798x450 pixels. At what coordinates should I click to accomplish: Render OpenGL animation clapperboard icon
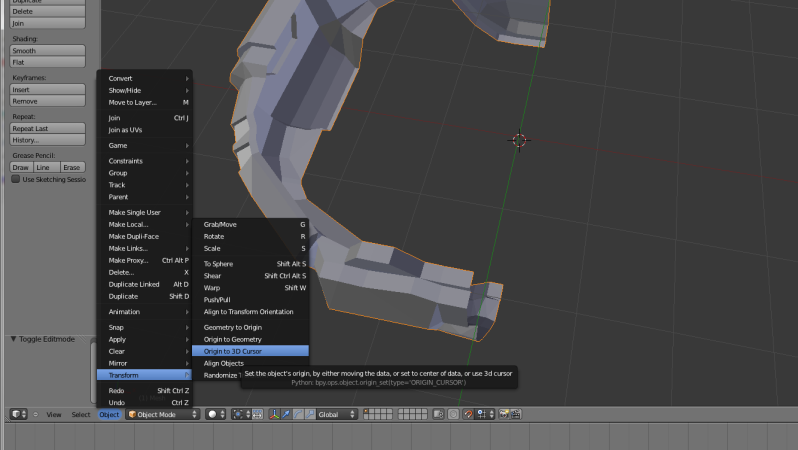pyautogui.click(x=516, y=414)
